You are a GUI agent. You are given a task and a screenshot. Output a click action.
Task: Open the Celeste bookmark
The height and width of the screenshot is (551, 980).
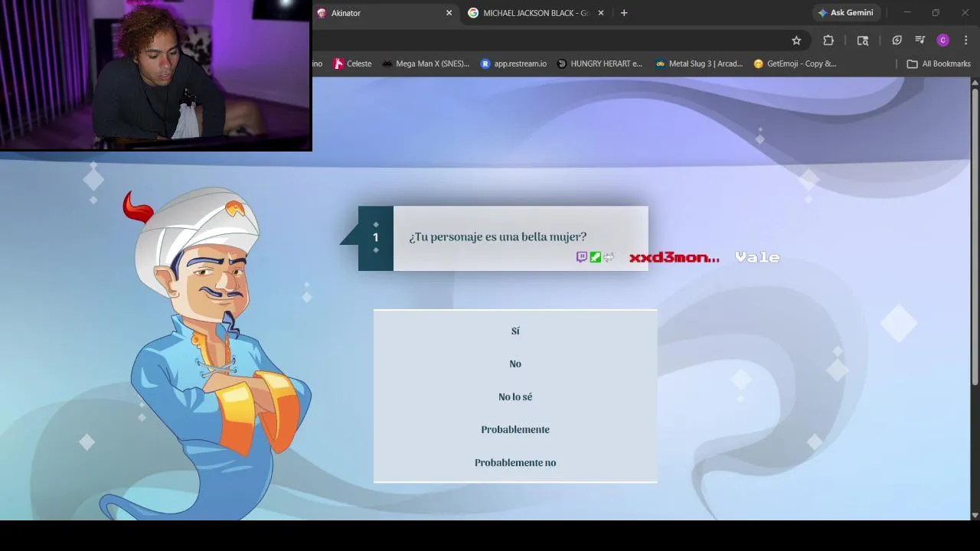click(353, 64)
